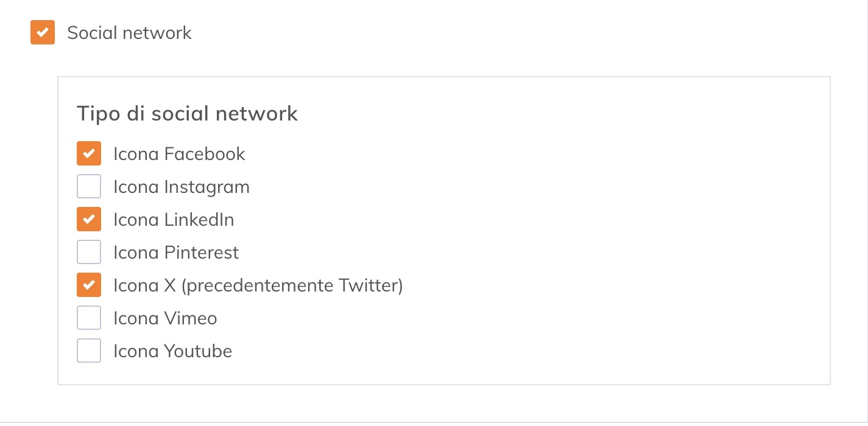Enable the Icona Instagram checkbox

tap(88, 186)
